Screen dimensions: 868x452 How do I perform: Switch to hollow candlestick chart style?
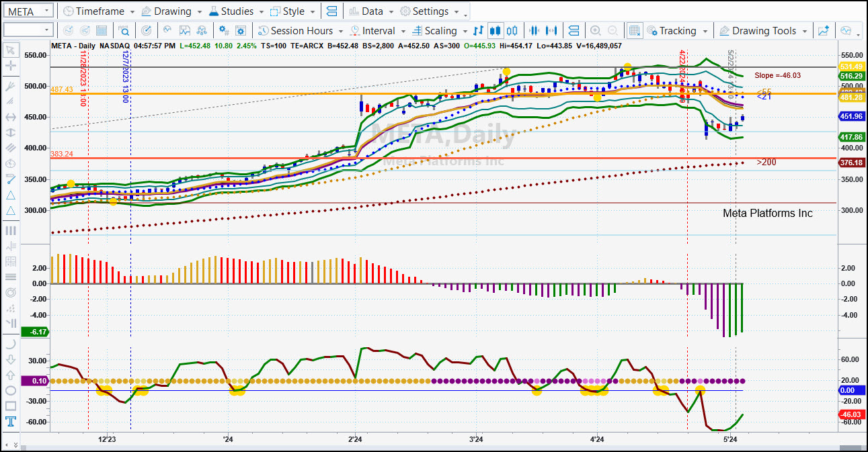click(x=512, y=30)
